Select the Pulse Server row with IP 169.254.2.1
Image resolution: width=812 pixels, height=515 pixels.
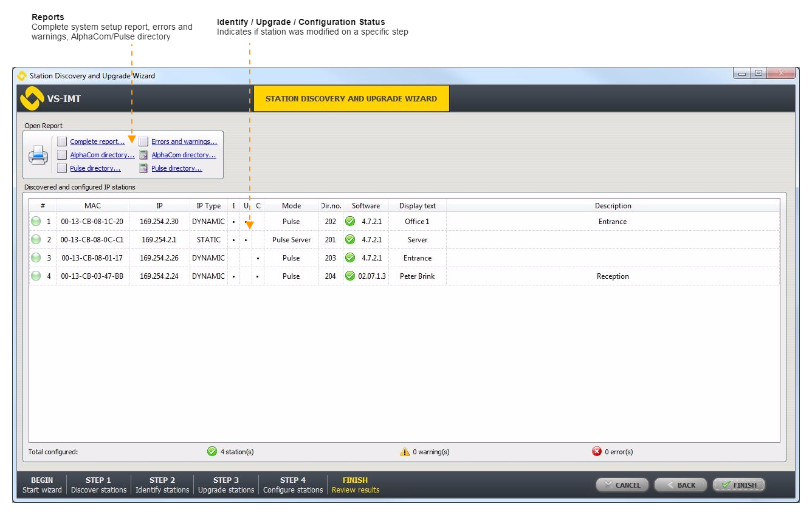pos(291,240)
